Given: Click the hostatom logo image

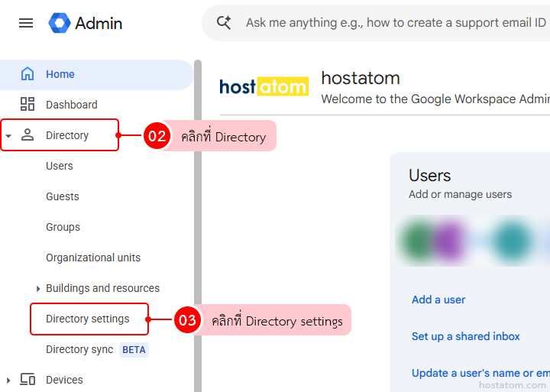Looking at the screenshot, I should pos(264,86).
